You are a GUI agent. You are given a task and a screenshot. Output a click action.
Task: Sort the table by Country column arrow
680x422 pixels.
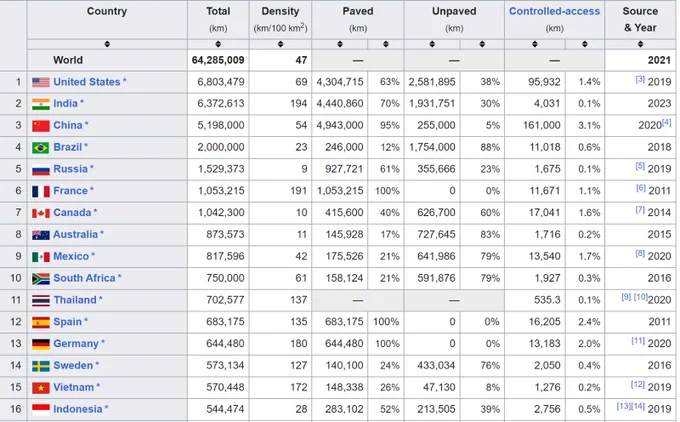(107, 44)
